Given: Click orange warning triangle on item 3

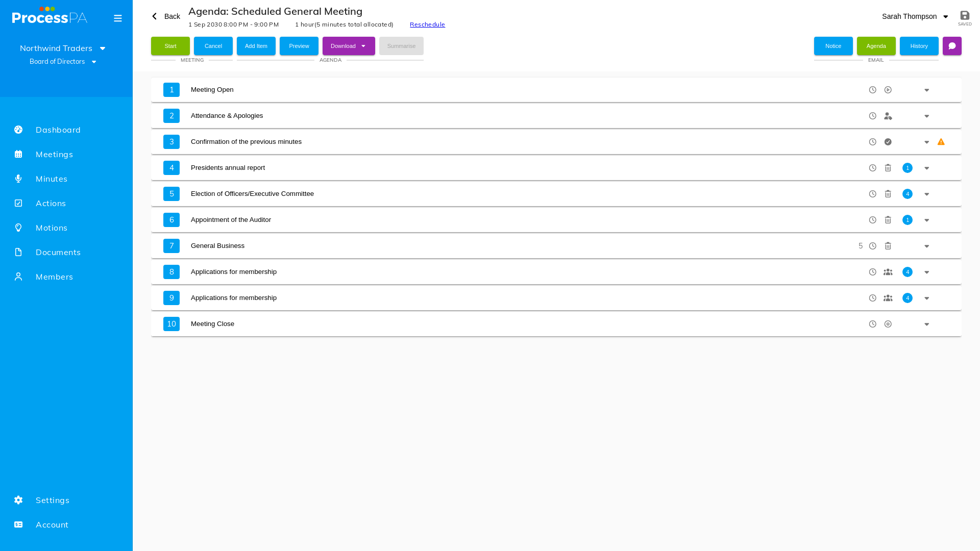Looking at the screenshot, I should point(941,142).
